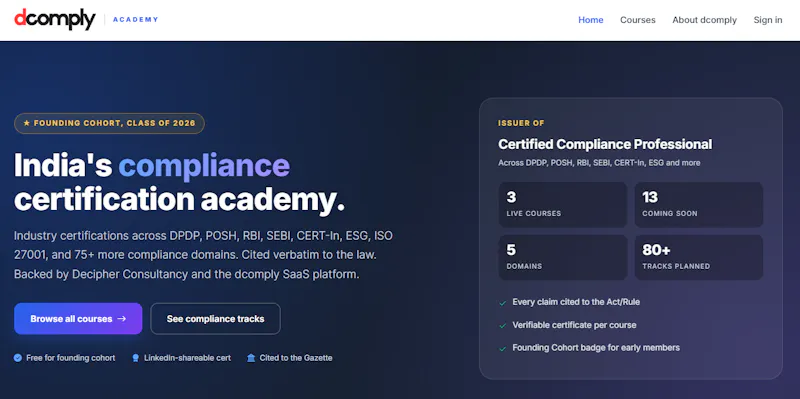Click See compliance tracks button
The image size is (800, 399).
[215, 319]
